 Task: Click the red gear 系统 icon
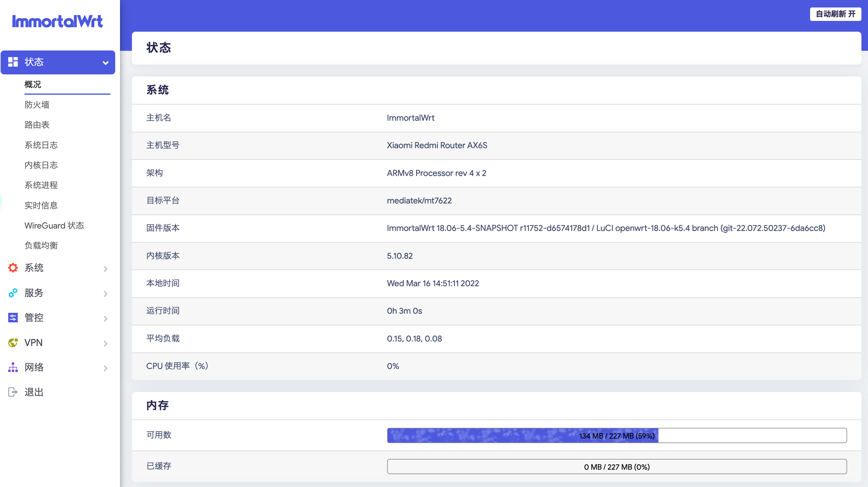pyautogui.click(x=13, y=268)
